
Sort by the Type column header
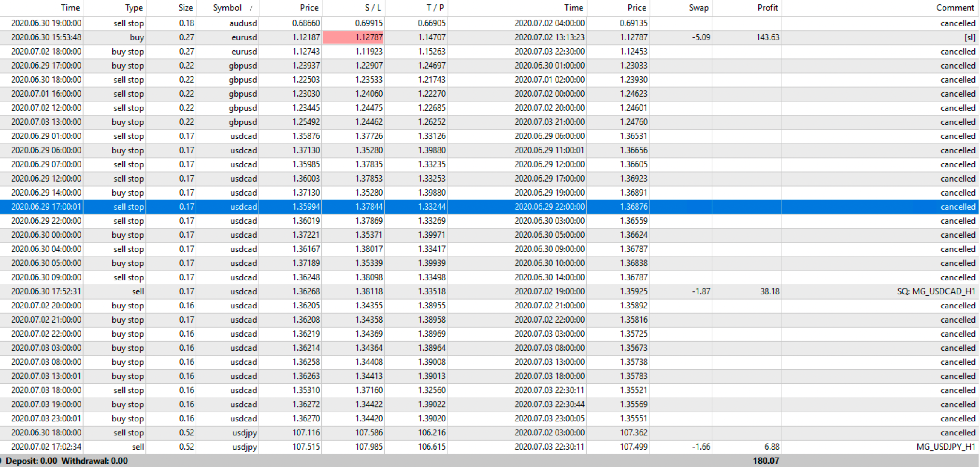pos(133,8)
